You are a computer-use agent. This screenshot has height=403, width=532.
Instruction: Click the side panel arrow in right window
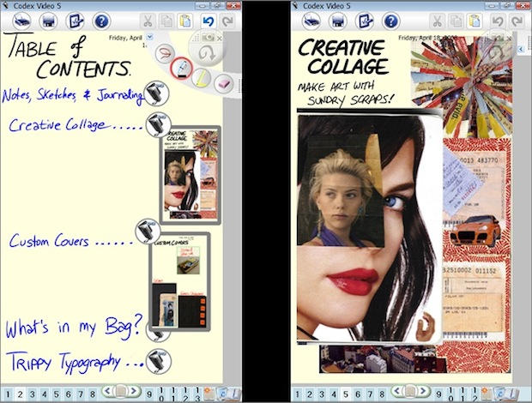coord(520,50)
